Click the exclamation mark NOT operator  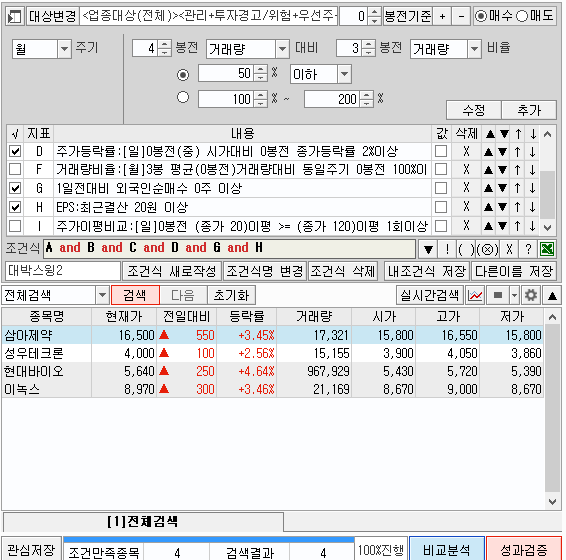(447, 249)
